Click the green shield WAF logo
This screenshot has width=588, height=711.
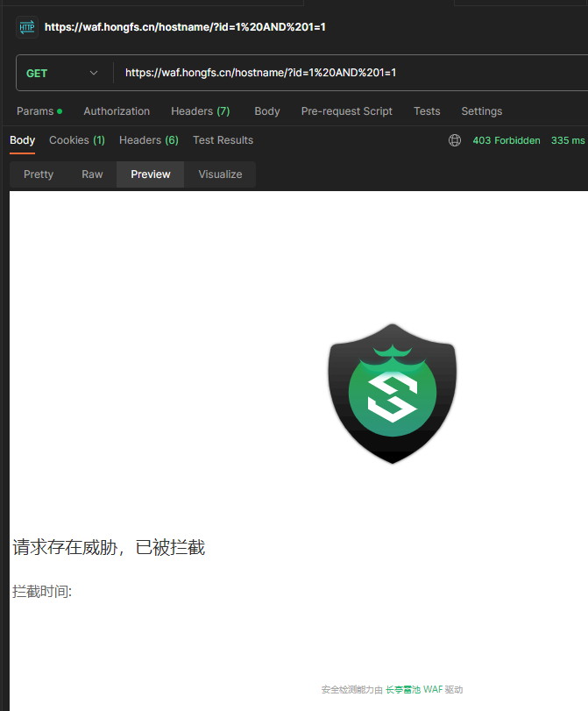tap(393, 394)
